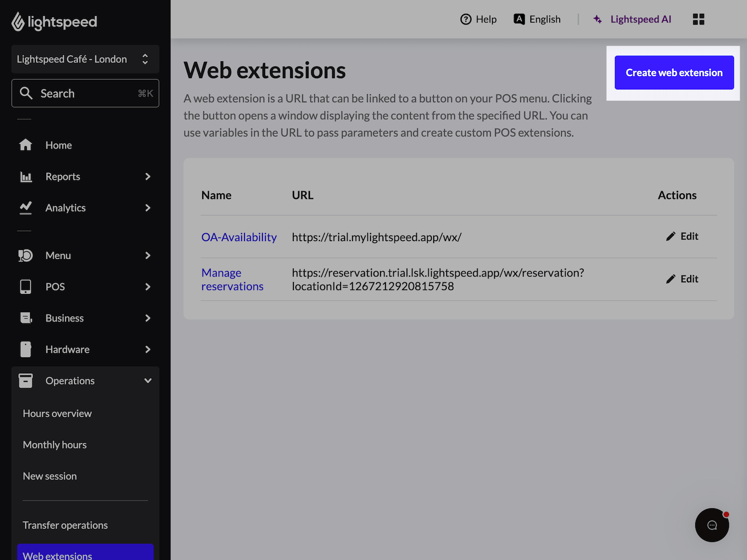Open Monthly hours page

[55, 445]
